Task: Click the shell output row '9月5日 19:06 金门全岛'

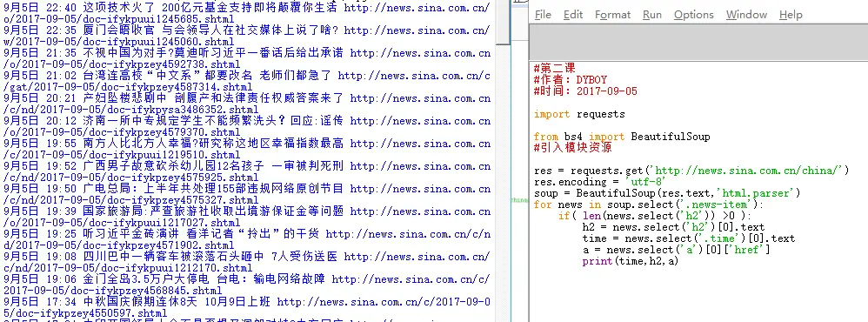Action: click(246, 279)
